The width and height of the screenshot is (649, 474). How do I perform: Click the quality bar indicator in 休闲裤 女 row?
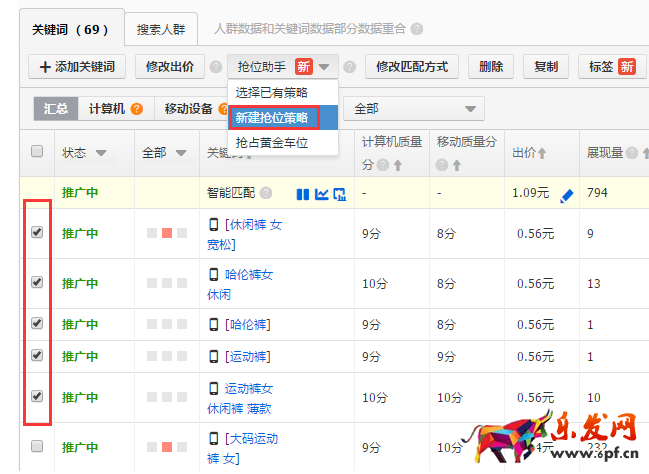160,233
